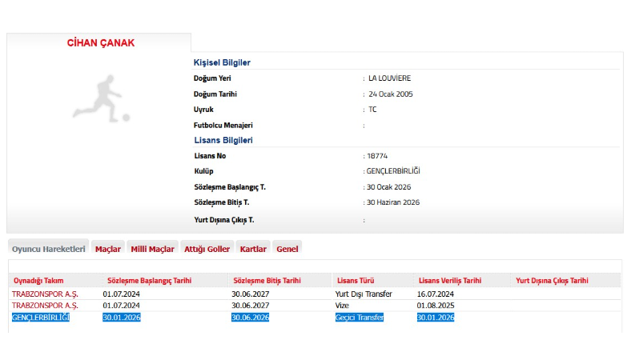
Task: Open the highlighted GENÇLERBİRLİĞİ team link in table
Action: pos(41,318)
